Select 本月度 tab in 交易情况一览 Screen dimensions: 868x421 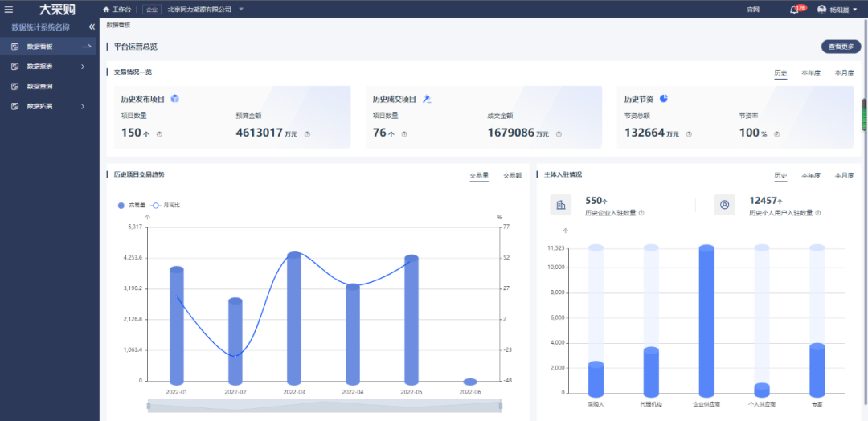844,73
